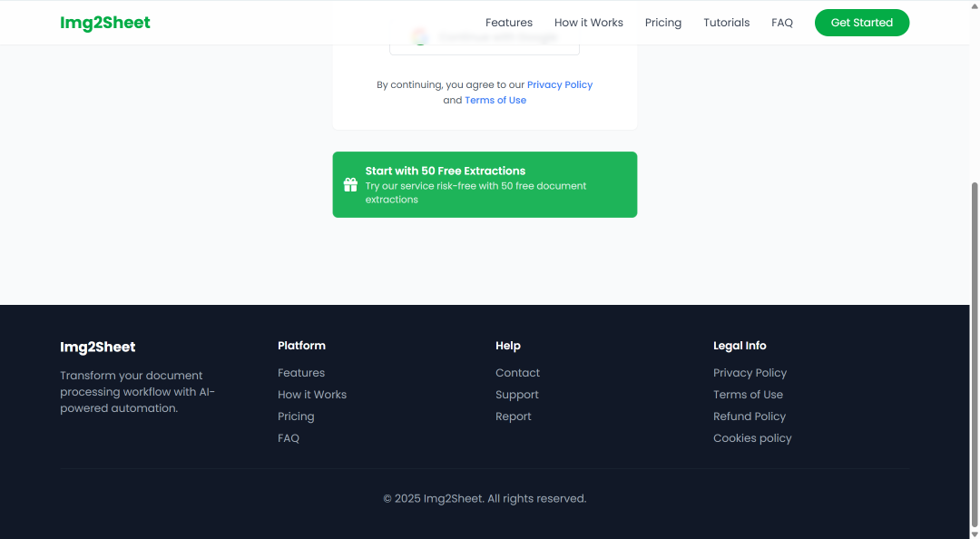Open How it Works in footer Platform column
This screenshot has height=539, width=980.
coord(312,395)
